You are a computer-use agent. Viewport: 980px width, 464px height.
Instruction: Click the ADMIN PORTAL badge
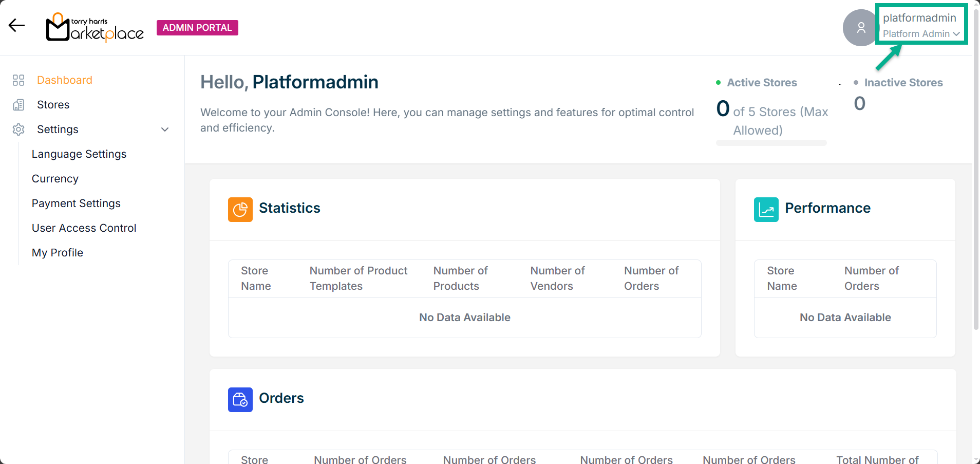[197, 28]
